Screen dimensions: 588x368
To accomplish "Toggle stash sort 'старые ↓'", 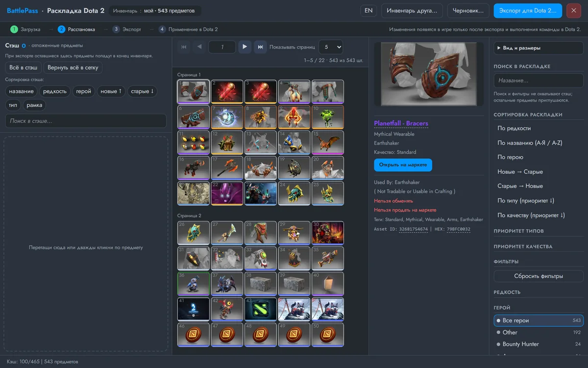I will [x=143, y=91].
